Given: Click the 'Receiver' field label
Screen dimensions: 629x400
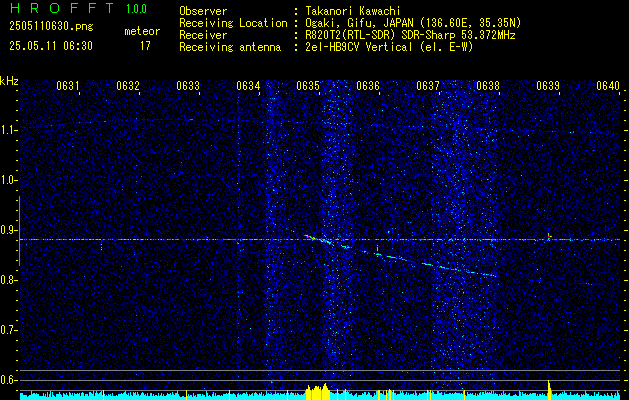Looking at the screenshot, I should [x=203, y=35].
